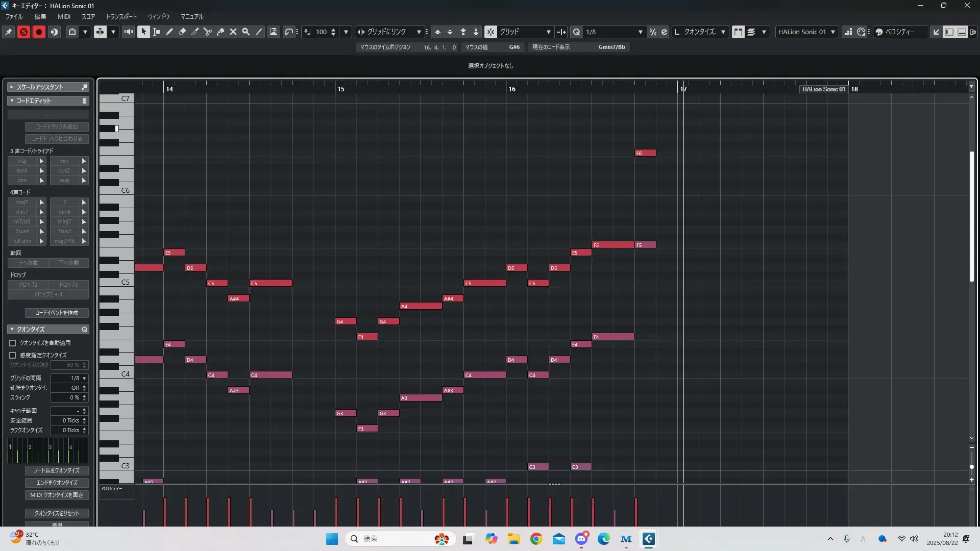Enable the auto-apply quantize checkbox
The image size is (980, 551).
[13, 343]
